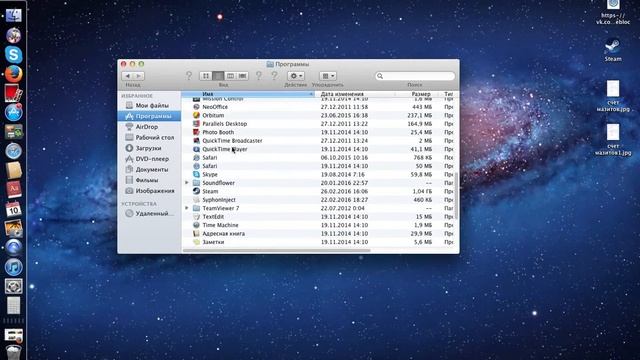Select the Time Machine app icon
This screenshot has height=360, width=640.
(196, 225)
